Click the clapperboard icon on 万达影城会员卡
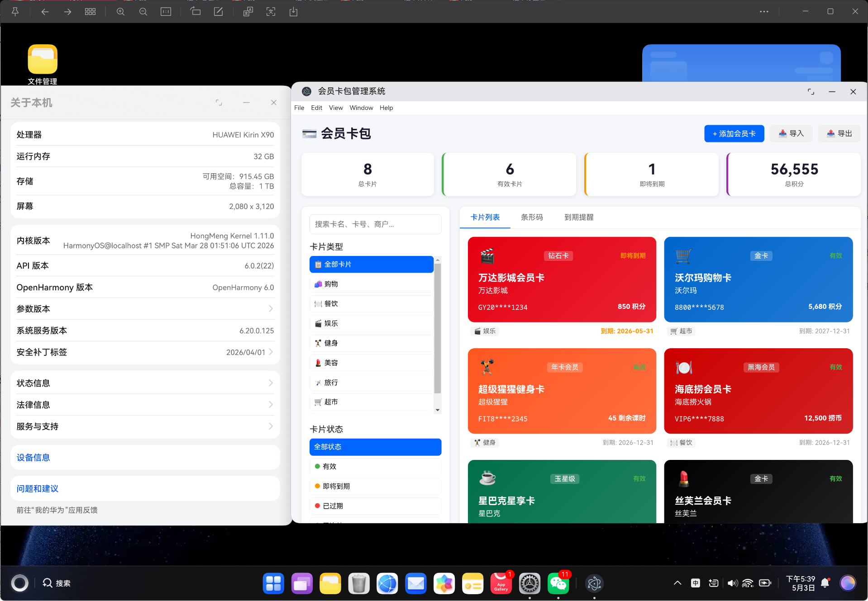Image resolution: width=868 pixels, height=601 pixels. click(487, 256)
